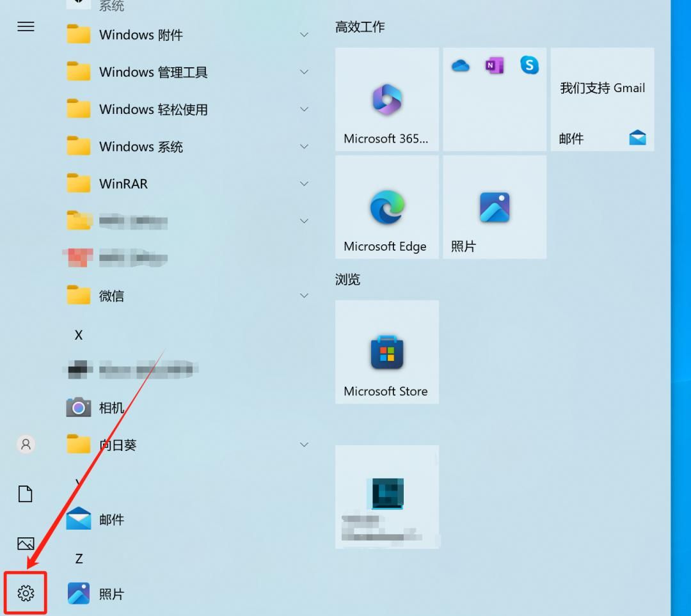Open OneNote from the tile group
The width and height of the screenshot is (691, 616).
click(495, 65)
